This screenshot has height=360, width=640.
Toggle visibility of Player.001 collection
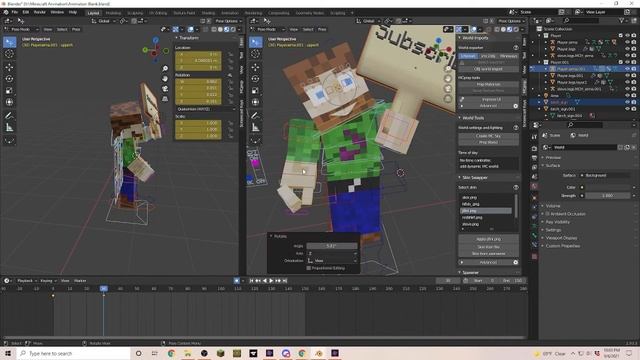click(x=627, y=62)
